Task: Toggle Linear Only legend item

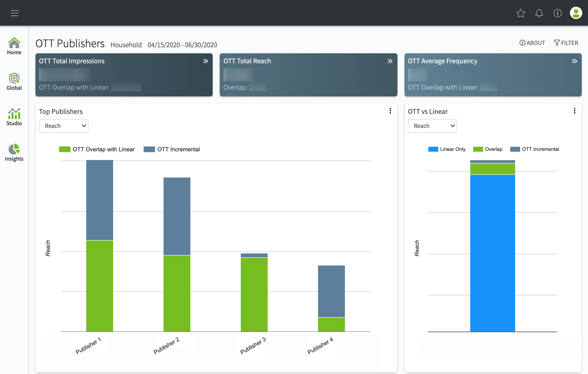Action: click(x=447, y=149)
